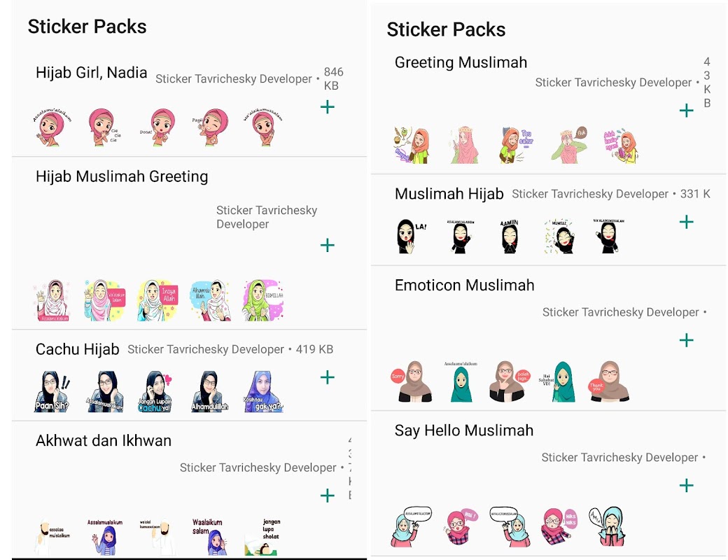
Task: Open the Say Hello Muslimah title
Action: tap(464, 430)
